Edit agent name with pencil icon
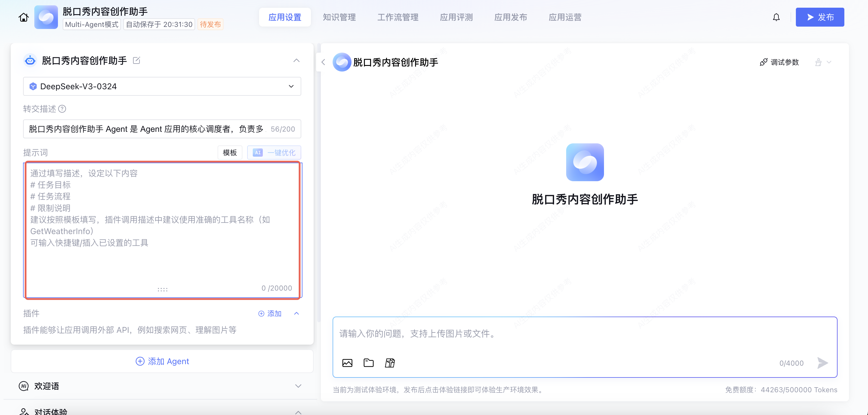This screenshot has width=868, height=415. [x=137, y=61]
